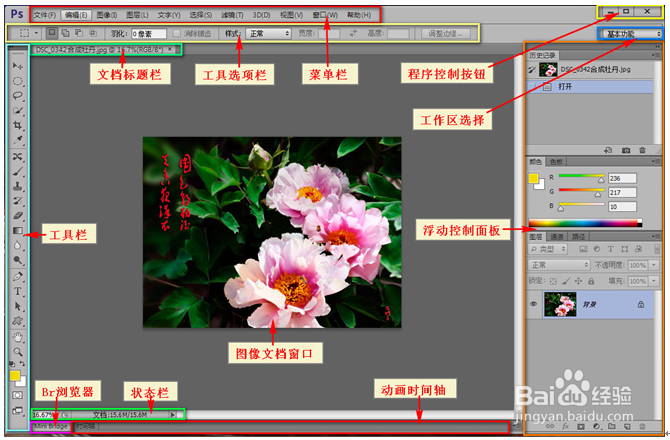Select the Elliptical Marquee tool
The width and height of the screenshot is (670, 440).
tap(18, 81)
